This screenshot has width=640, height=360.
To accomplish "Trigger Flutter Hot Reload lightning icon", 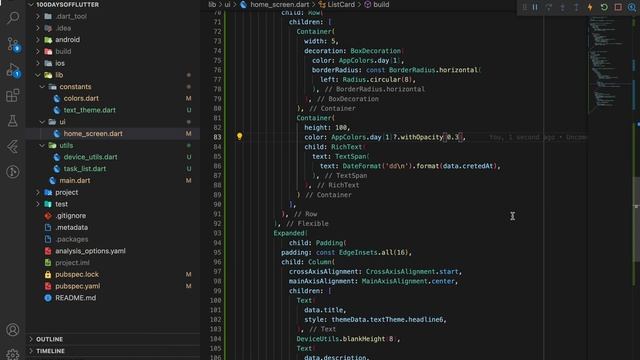I will coord(590,7).
